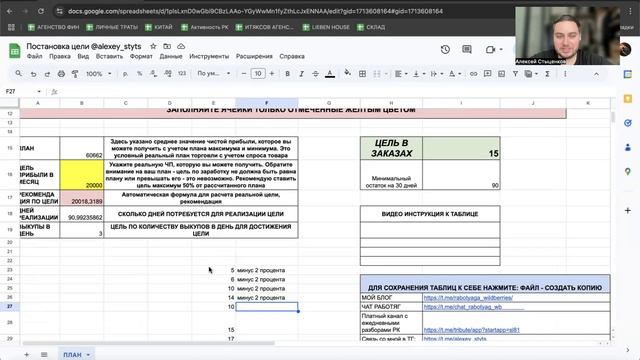Undo the last action
Viewport: 640px width, 360px height.
[x=33, y=74]
